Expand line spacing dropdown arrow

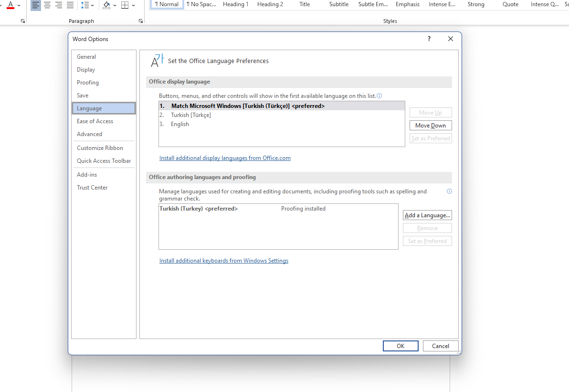[93, 5]
